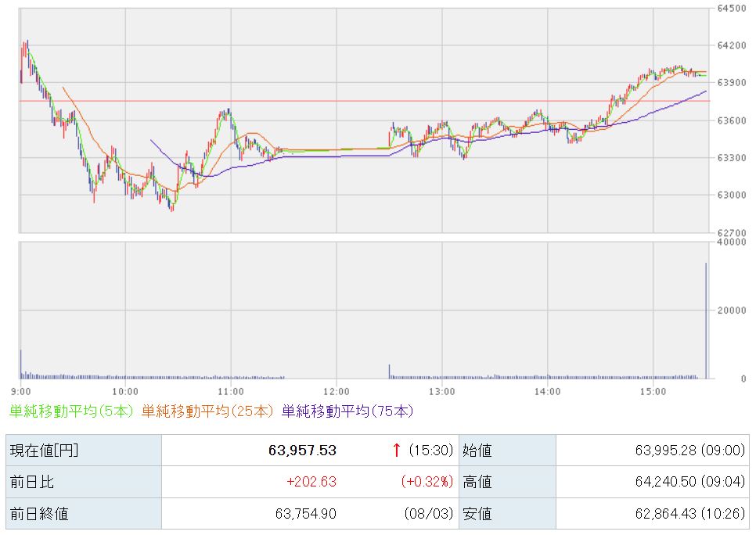
Task: Click the +202.63 change value
Action: (311, 482)
